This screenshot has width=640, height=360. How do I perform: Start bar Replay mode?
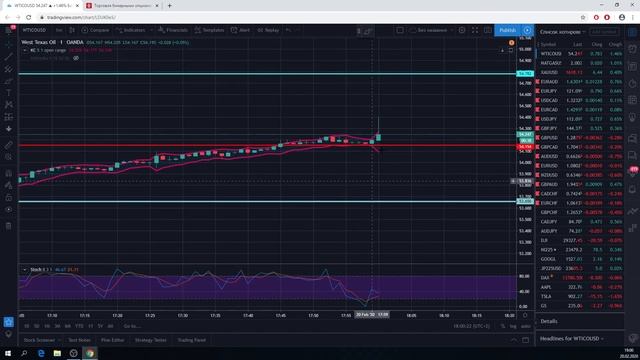pos(268,30)
